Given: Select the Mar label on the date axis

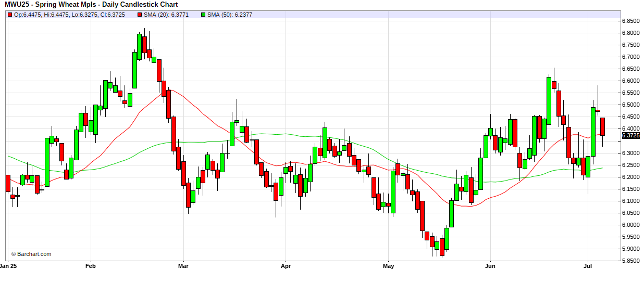Looking at the screenshot, I should click(183, 265).
